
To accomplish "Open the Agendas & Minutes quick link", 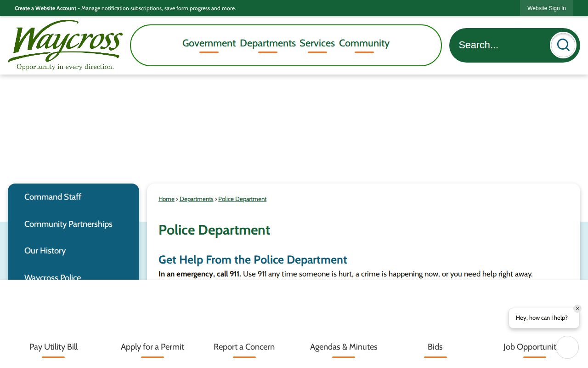I will coord(344,347).
